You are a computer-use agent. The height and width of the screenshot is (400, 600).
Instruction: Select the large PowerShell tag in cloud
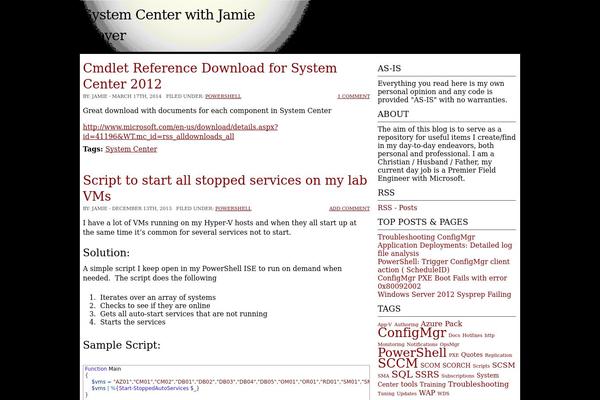click(412, 353)
